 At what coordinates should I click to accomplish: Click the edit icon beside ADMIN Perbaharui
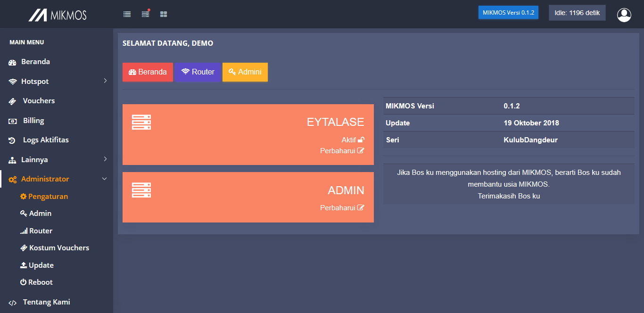[x=361, y=207]
